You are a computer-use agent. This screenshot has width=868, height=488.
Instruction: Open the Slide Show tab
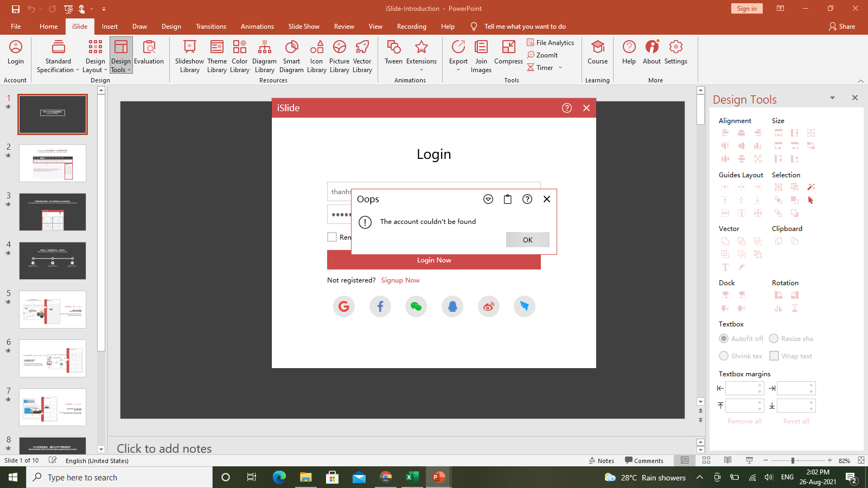(x=304, y=27)
